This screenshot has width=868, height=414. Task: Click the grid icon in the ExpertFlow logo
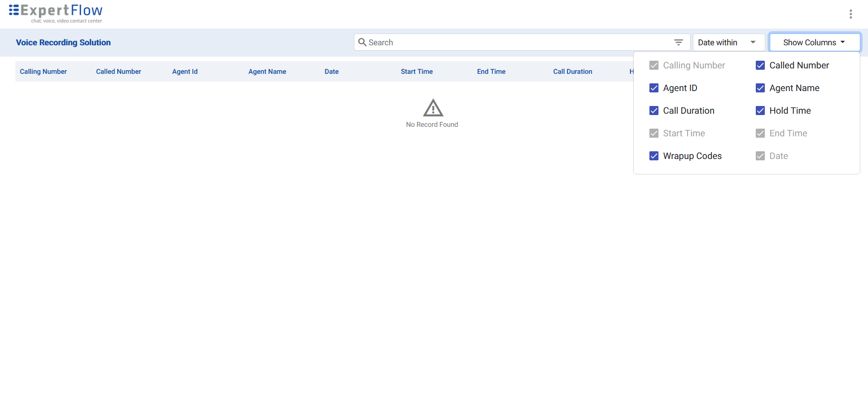click(14, 9)
